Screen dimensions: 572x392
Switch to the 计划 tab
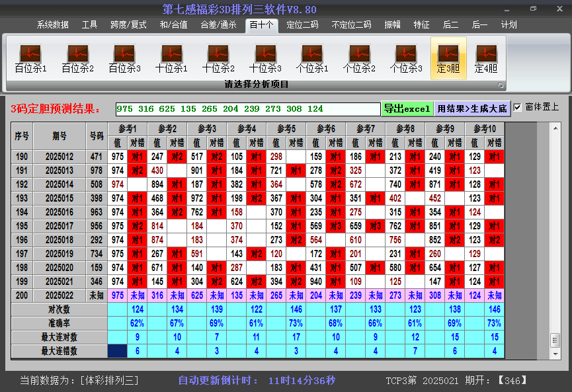click(x=509, y=25)
